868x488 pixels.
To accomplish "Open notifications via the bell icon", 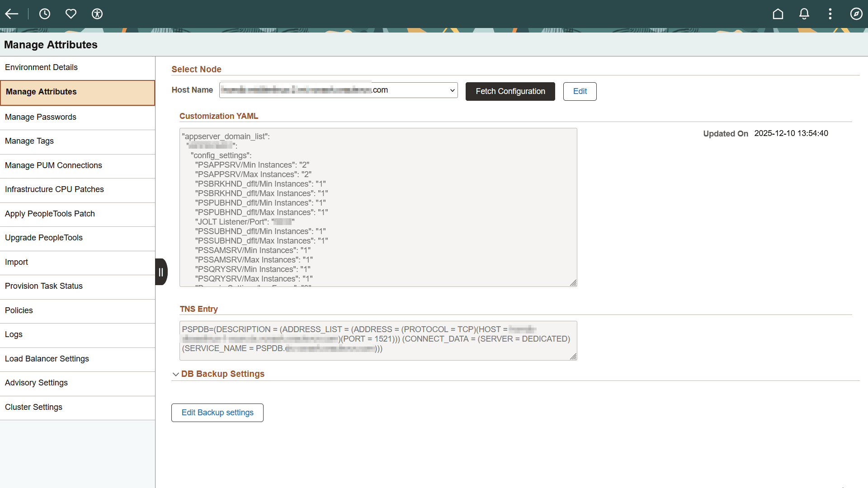I will click(804, 14).
